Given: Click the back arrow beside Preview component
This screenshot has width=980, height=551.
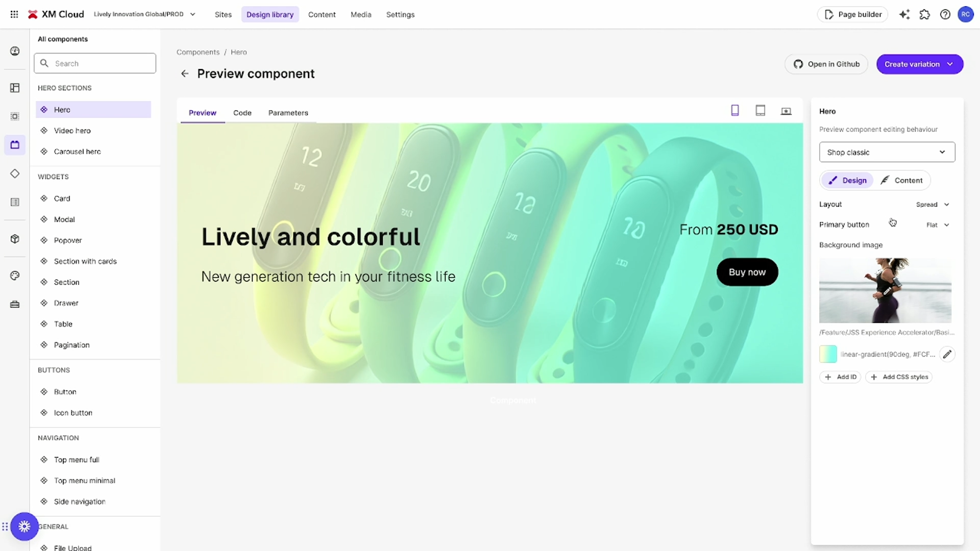Looking at the screenshot, I should pos(185,74).
